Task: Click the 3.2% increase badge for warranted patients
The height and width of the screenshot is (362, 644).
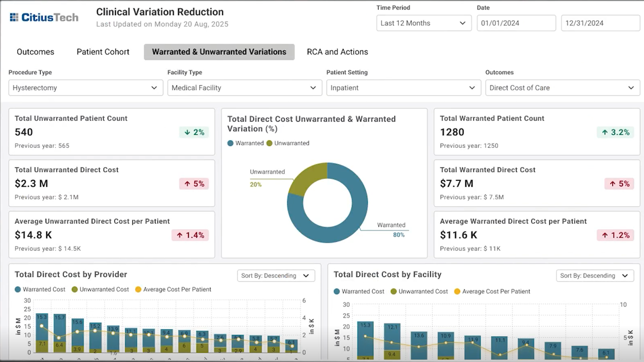Action: (616, 132)
